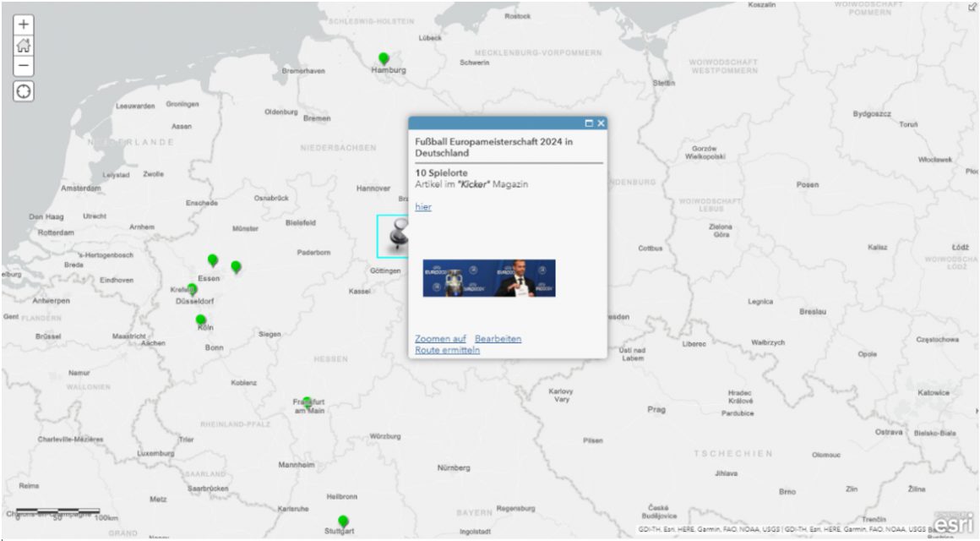Click the green marker at Stuttgart

click(343, 521)
